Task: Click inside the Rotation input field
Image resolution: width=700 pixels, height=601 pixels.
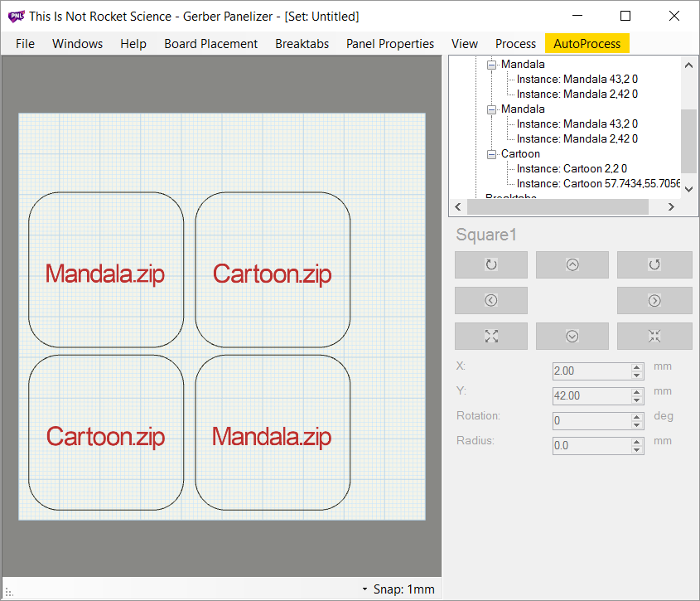Action: point(591,421)
